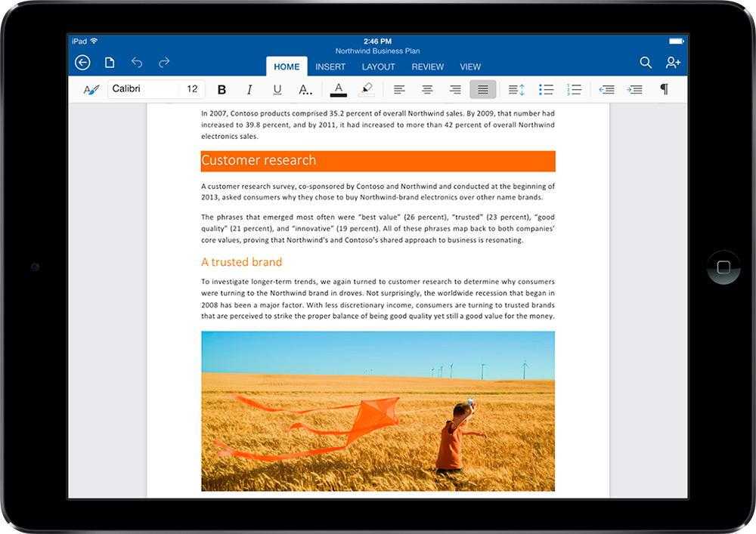Decrease indent of the paragraph
The width and height of the screenshot is (756, 534).
606,90
